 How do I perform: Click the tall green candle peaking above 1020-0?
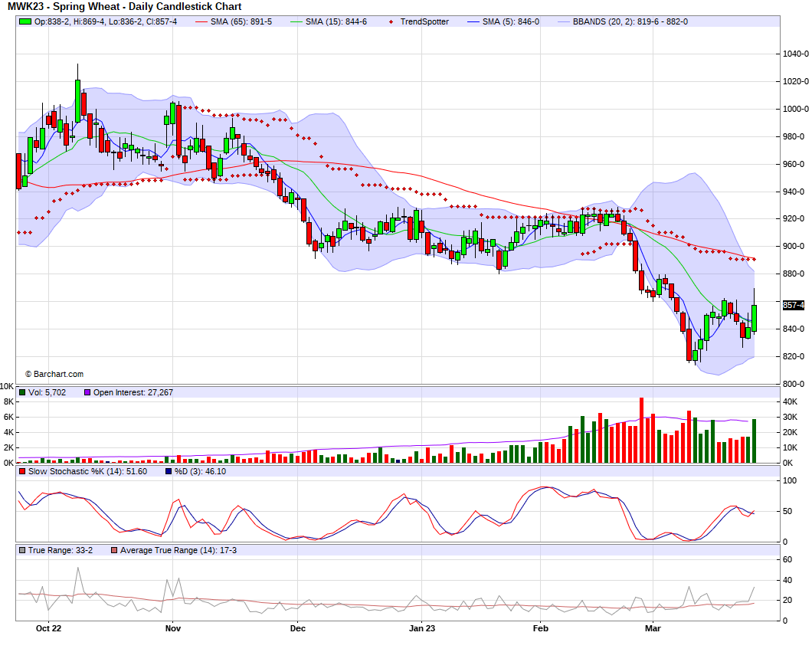pos(77,100)
